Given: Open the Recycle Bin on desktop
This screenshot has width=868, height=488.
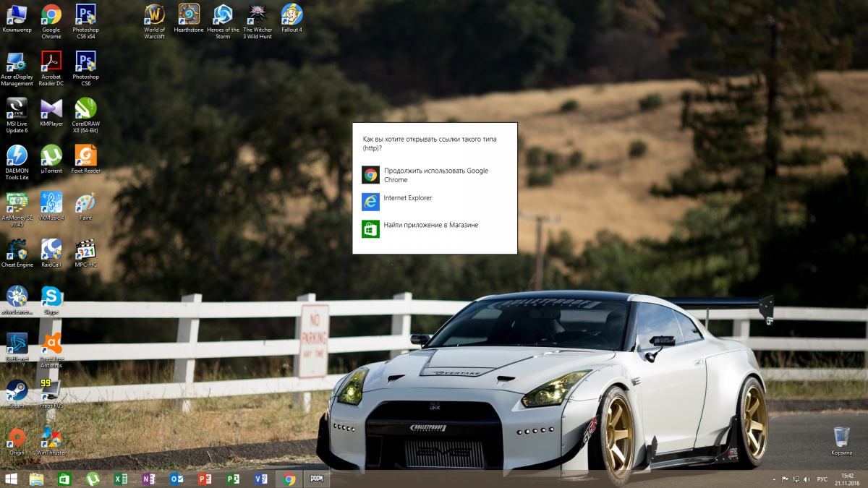Looking at the screenshot, I should tap(841, 438).
